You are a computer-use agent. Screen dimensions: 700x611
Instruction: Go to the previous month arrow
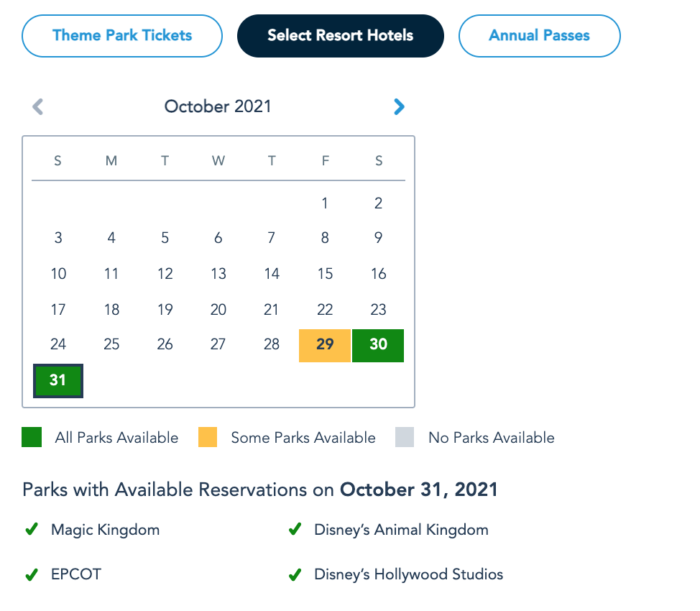click(x=38, y=107)
